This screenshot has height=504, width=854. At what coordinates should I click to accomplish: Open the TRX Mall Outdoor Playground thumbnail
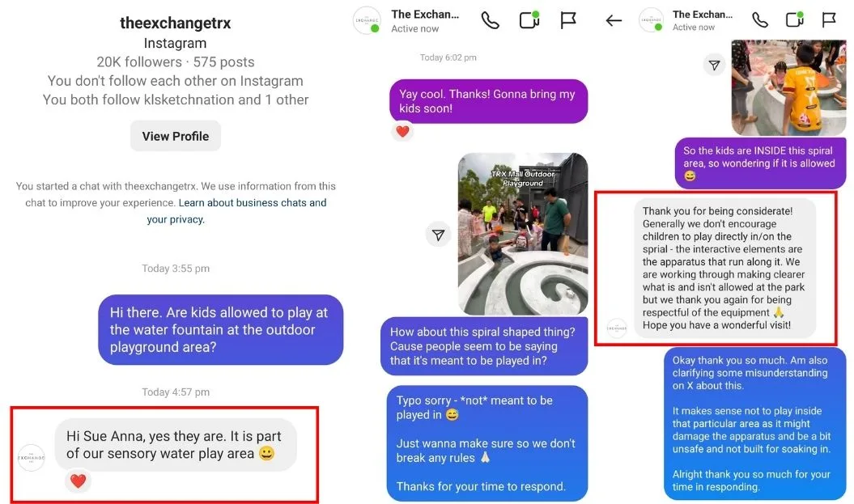pos(523,234)
